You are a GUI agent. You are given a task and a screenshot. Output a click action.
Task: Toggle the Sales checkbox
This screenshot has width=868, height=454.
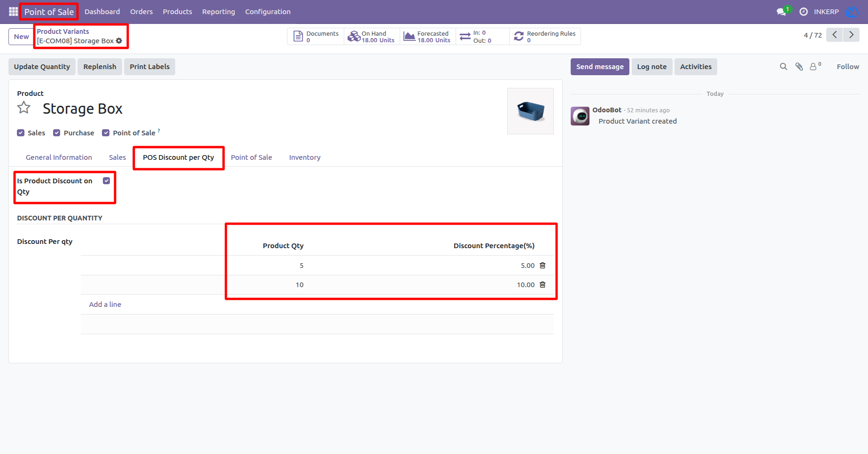(21, 133)
